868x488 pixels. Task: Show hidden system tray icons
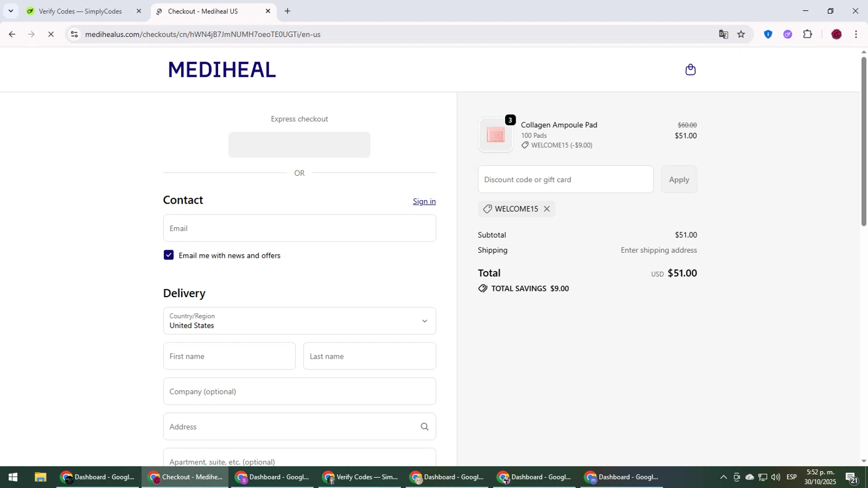[723, 477]
